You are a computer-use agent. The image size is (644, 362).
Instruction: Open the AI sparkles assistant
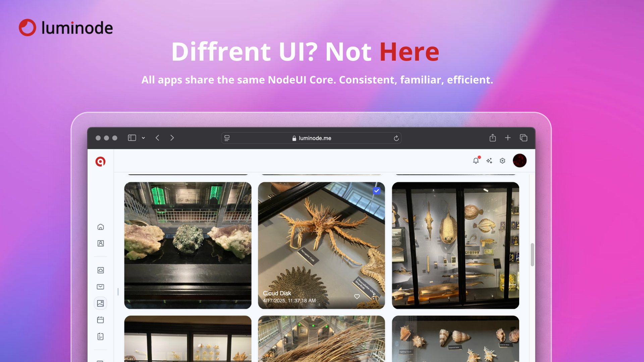[489, 161]
